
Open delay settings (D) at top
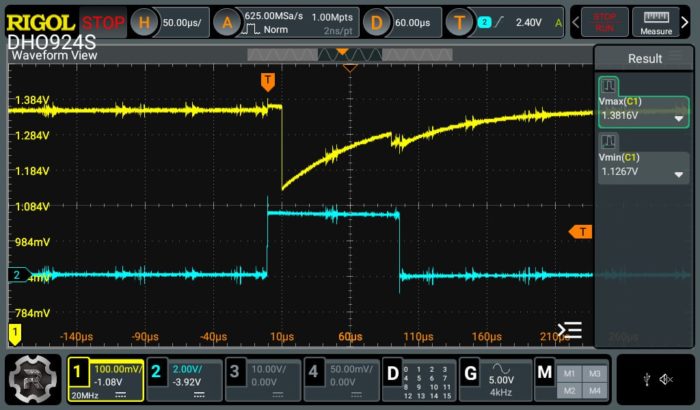click(375, 22)
